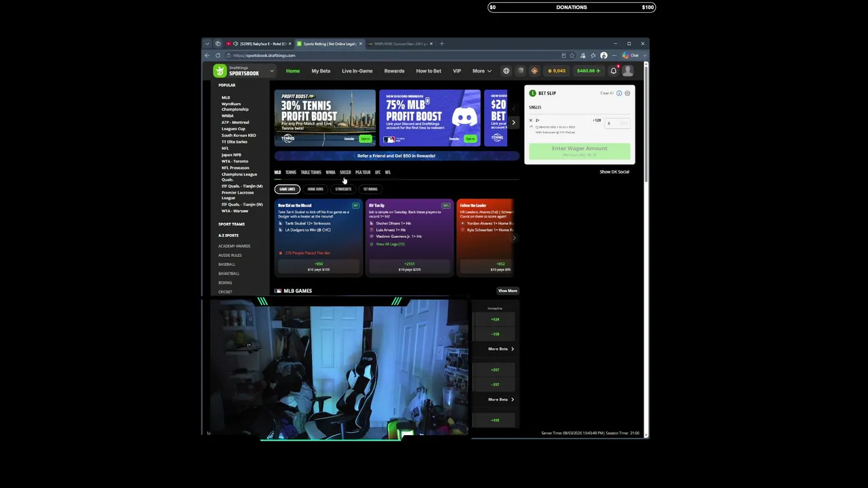Switch to the WWF SummerSlam 2001 tab
Screen dimensions: 868x488
pos(400,44)
